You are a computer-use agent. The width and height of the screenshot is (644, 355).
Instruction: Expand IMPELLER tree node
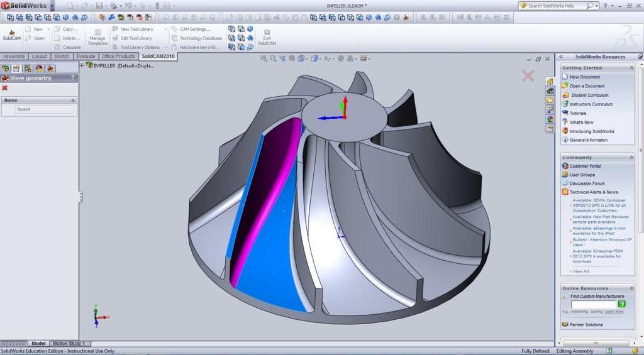pos(82,65)
